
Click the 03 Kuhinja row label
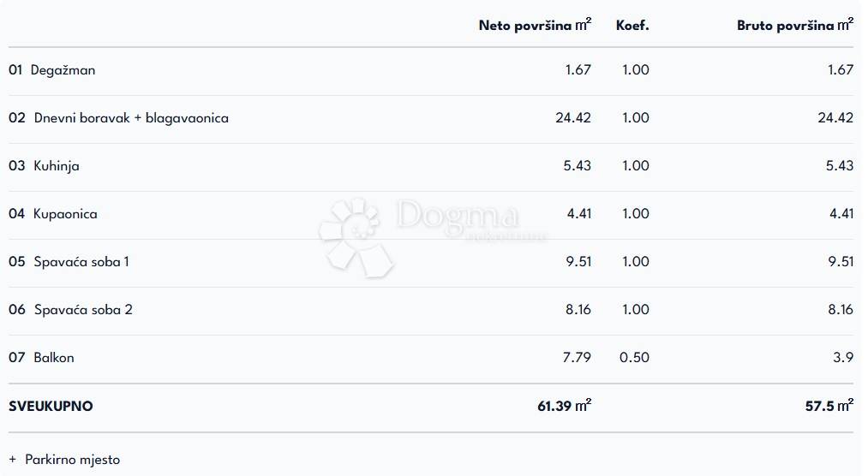click(x=45, y=166)
